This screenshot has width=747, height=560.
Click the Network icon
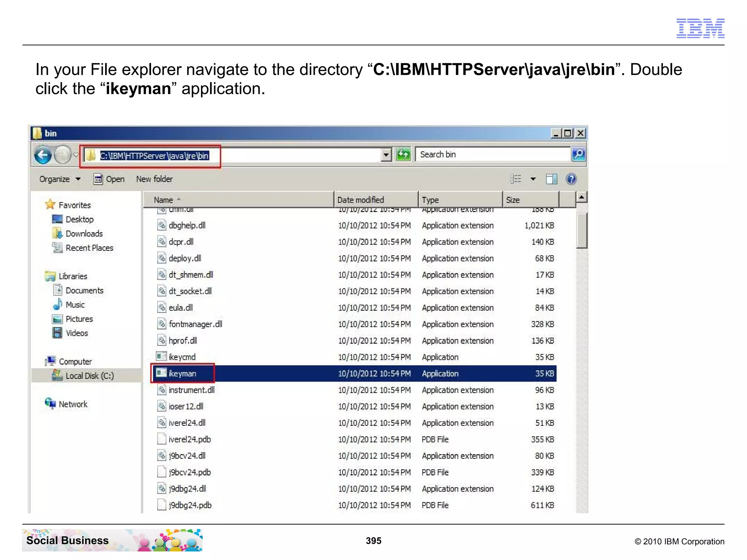pos(50,403)
